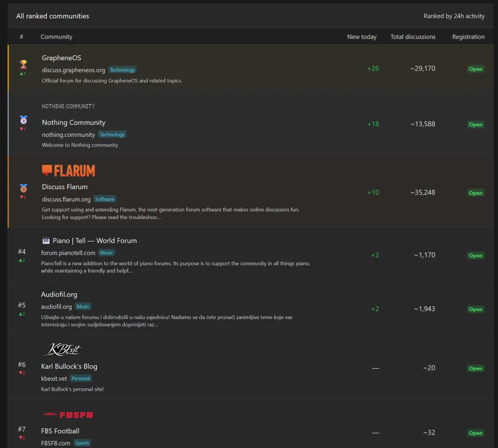Click the #7 rank number
Viewport: 498px width, 448px height.
click(x=21, y=429)
